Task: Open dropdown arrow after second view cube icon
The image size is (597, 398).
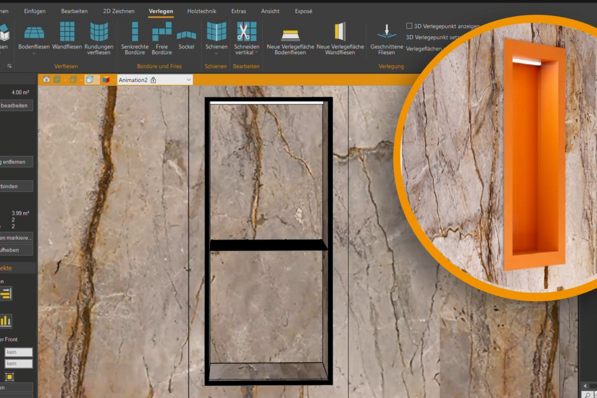Action: [65, 80]
